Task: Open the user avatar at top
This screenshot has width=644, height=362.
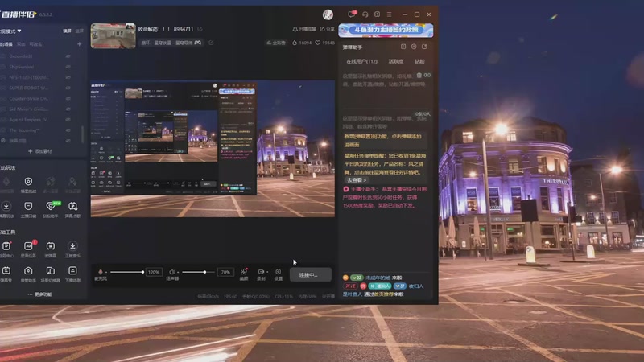Action: (328, 14)
